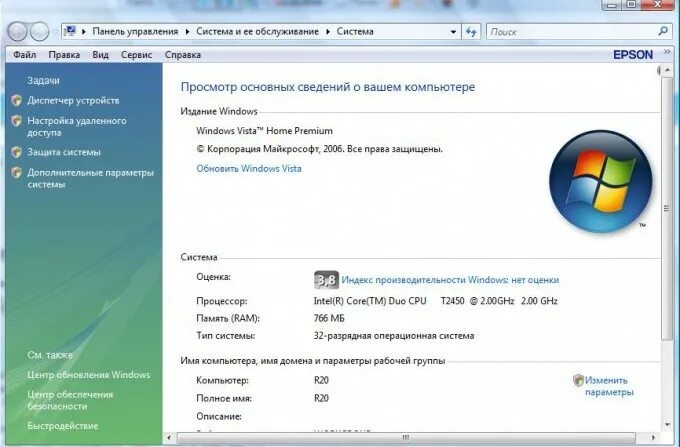Open Центр обновления Windows link

88,375
